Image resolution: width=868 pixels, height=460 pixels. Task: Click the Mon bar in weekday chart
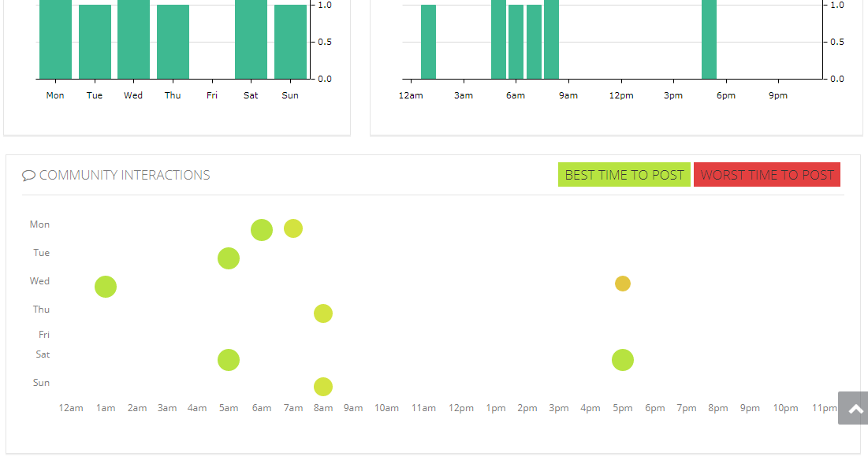pyautogui.click(x=55, y=39)
